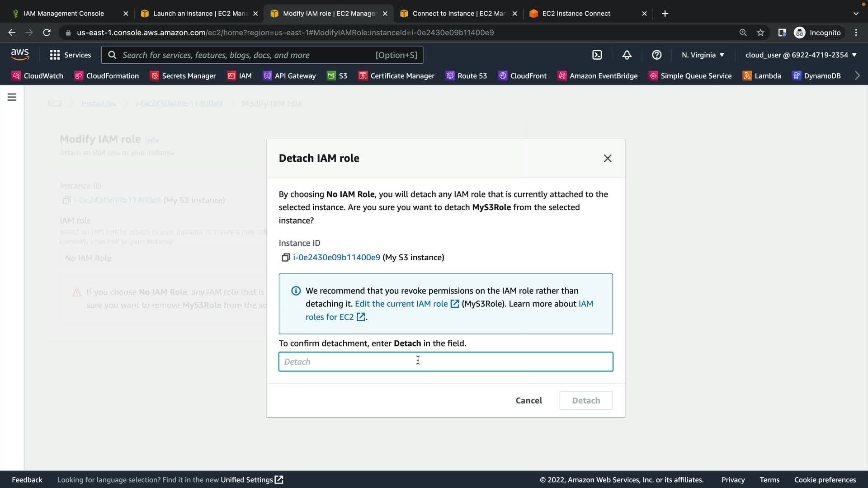
Task: Open the S3 shortcut in favorites bar
Action: 337,76
